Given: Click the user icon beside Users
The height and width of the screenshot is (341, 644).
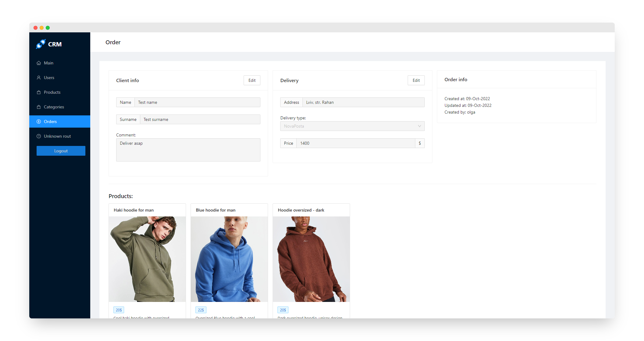Looking at the screenshot, I should [x=39, y=78].
